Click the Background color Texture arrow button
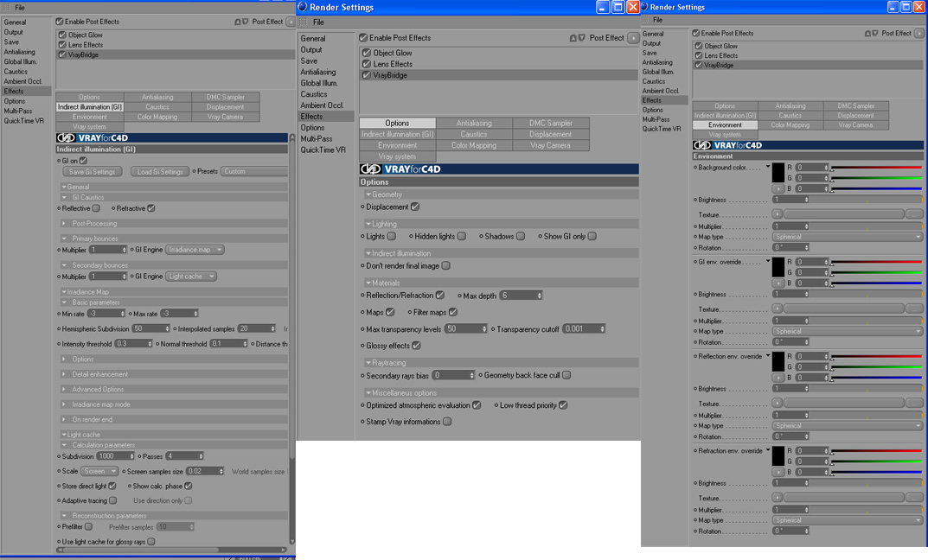The width and height of the screenshot is (928, 560). tap(778, 214)
